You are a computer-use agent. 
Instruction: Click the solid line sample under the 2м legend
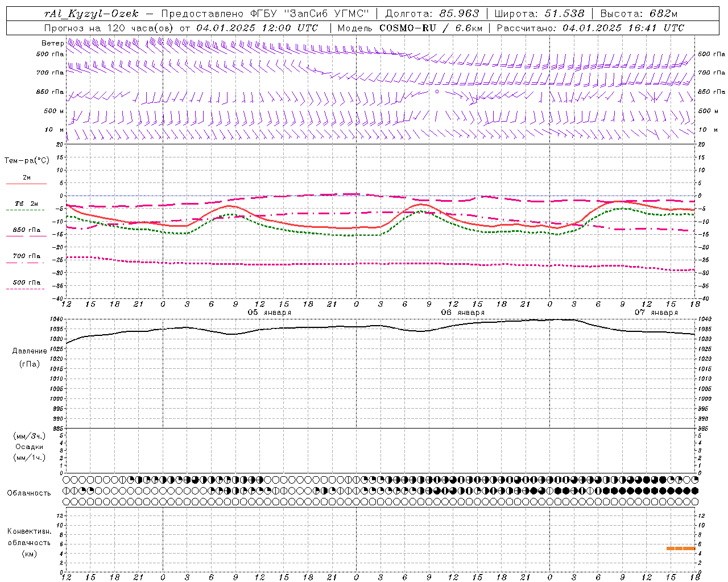point(26,184)
